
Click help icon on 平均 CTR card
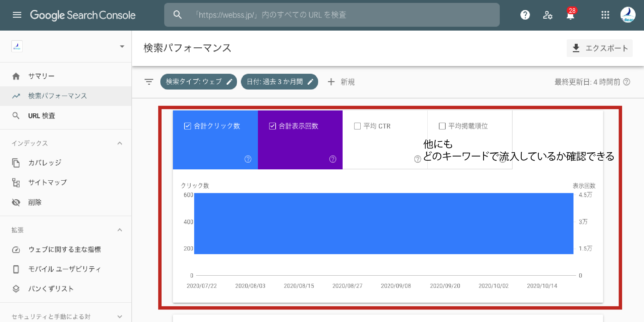click(418, 159)
